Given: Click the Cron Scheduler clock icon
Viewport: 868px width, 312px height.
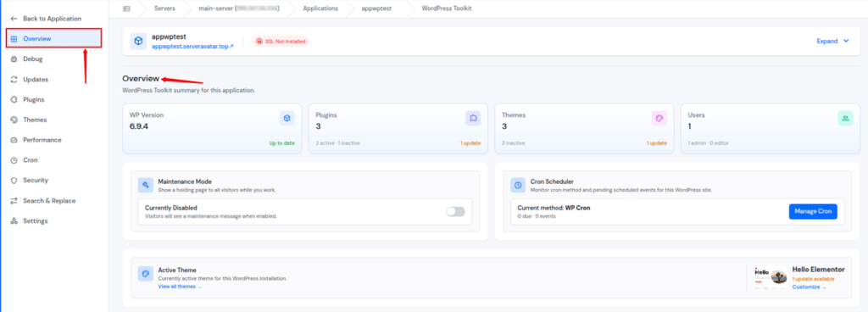Looking at the screenshot, I should pos(518,186).
